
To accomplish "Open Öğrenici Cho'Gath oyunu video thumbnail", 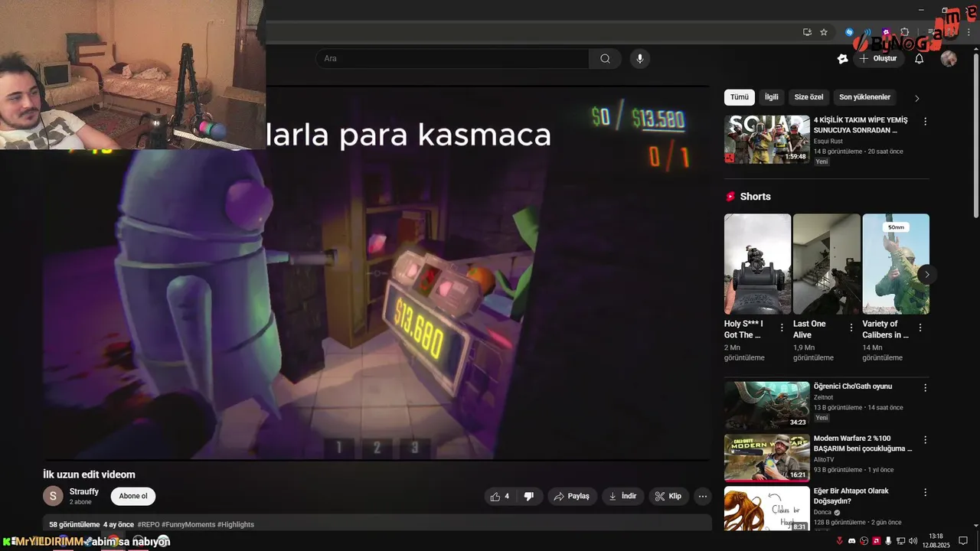I will (x=767, y=406).
